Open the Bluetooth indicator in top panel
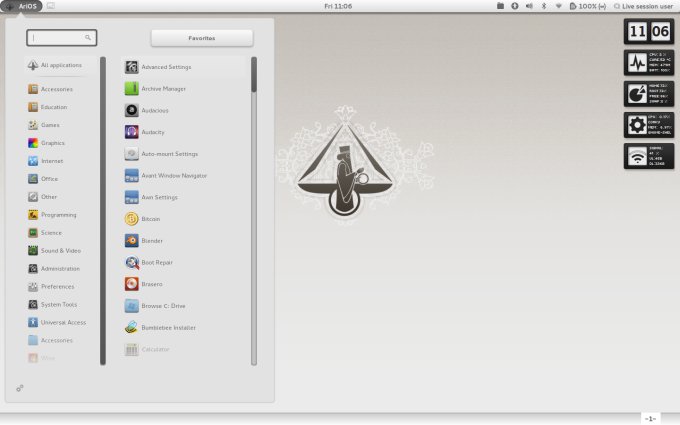Screen dimensions: 680x425 (x=544, y=6)
